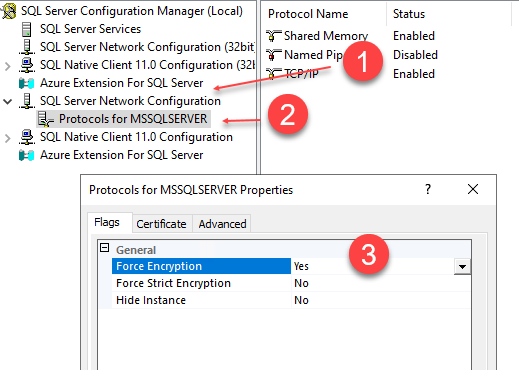Select the expanded SQL Server Network Configuration node
The image size is (519, 370).
coord(130,101)
